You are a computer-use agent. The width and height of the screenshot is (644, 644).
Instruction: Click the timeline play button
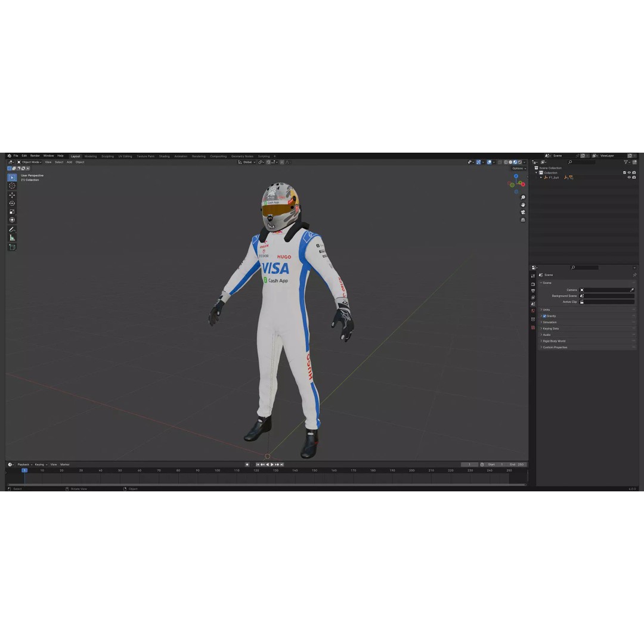pyautogui.click(x=272, y=465)
